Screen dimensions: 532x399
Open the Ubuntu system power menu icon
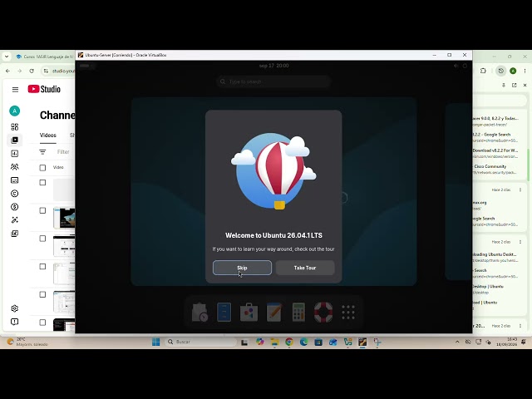[x=465, y=66]
